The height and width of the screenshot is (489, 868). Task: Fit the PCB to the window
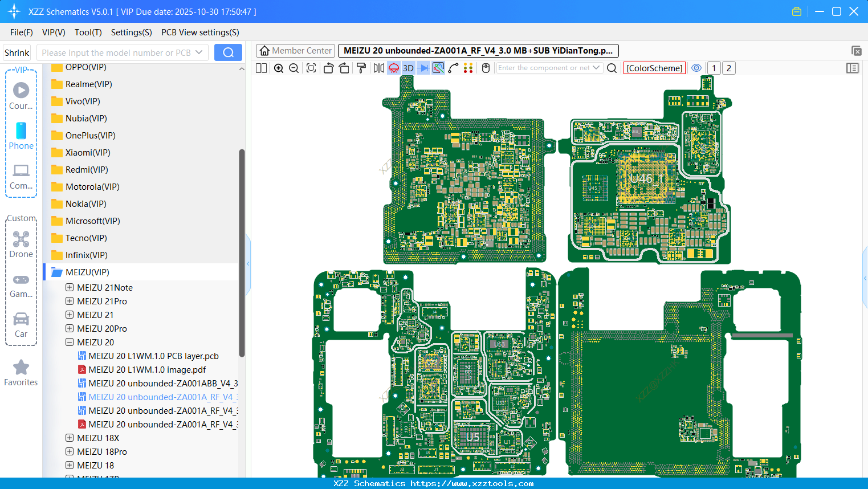311,68
